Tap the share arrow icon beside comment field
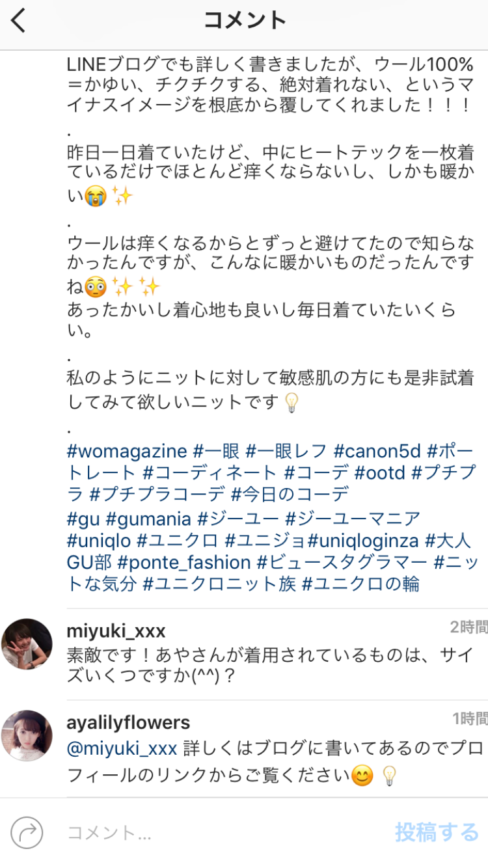The height and width of the screenshot is (868, 488). 27,832
